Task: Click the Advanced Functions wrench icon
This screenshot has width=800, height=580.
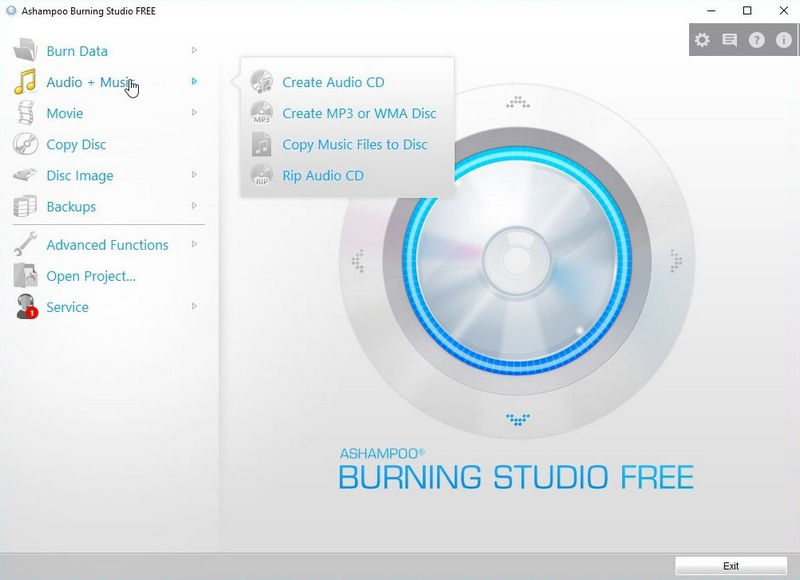Action: coord(25,244)
